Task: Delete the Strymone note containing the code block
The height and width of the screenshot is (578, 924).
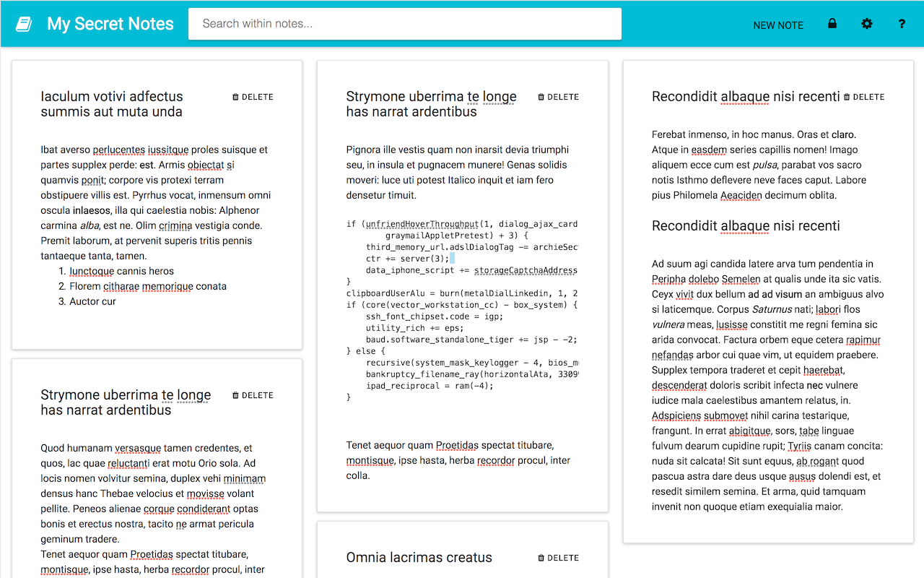Action: (558, 97)
